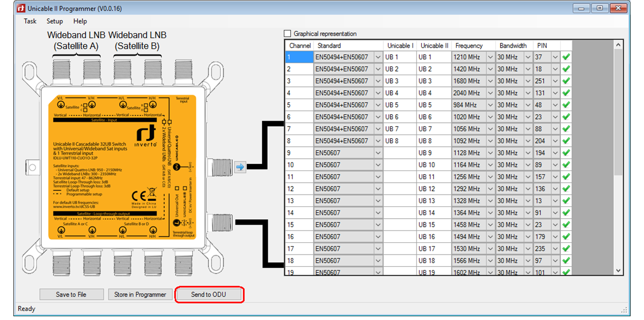Click the green checkmark in channel 3 row
This screenshot has height=320, width=644.
click(x=566, y=81)
